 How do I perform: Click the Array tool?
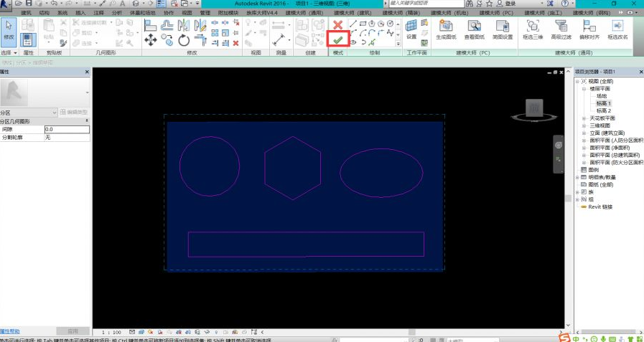[215, 33]
